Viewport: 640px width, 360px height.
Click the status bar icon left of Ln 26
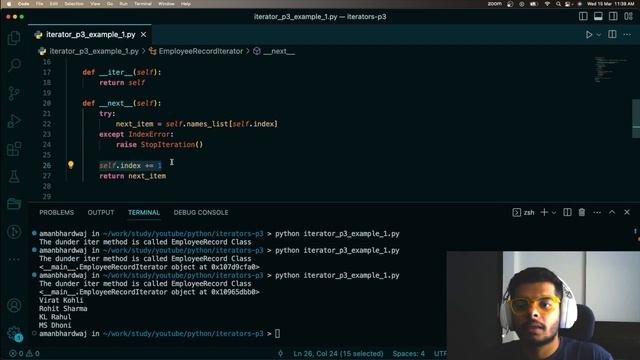(280, 353)
